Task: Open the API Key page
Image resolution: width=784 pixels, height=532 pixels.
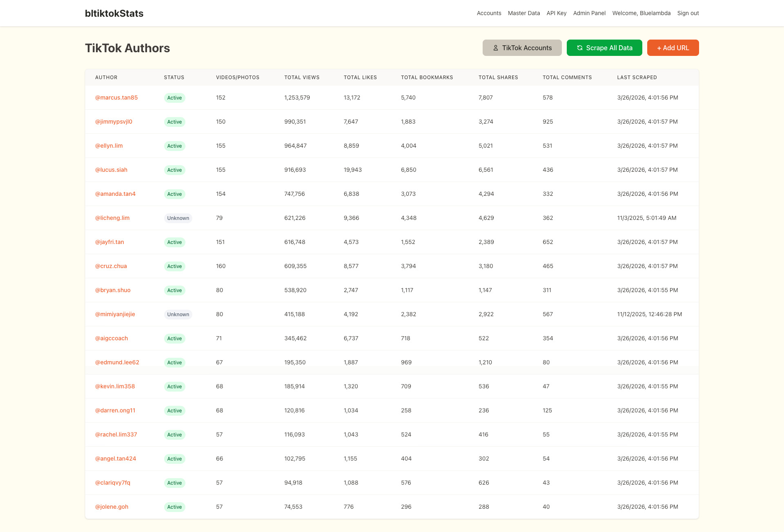Action: (x=556, y=13)
